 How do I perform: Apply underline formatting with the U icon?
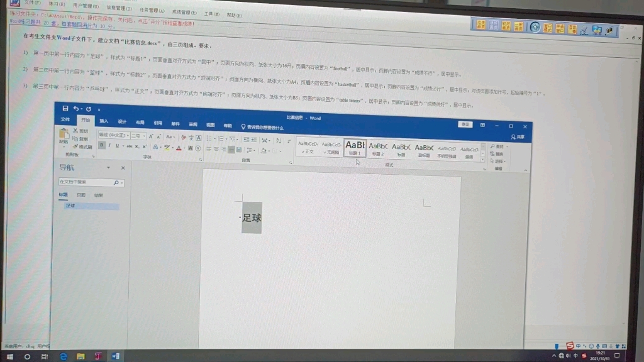pyautogui.click(x=117, y=145)
